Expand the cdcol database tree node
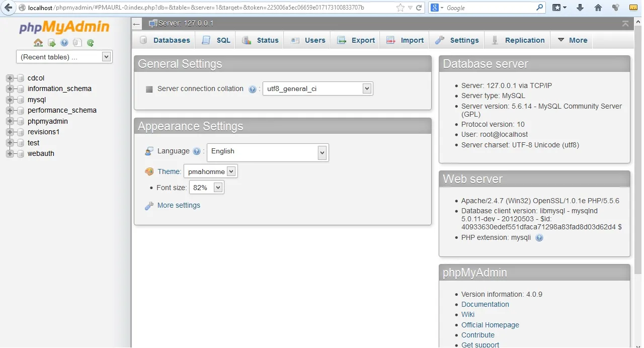The image size is (644, 348). tap(10, 78)
